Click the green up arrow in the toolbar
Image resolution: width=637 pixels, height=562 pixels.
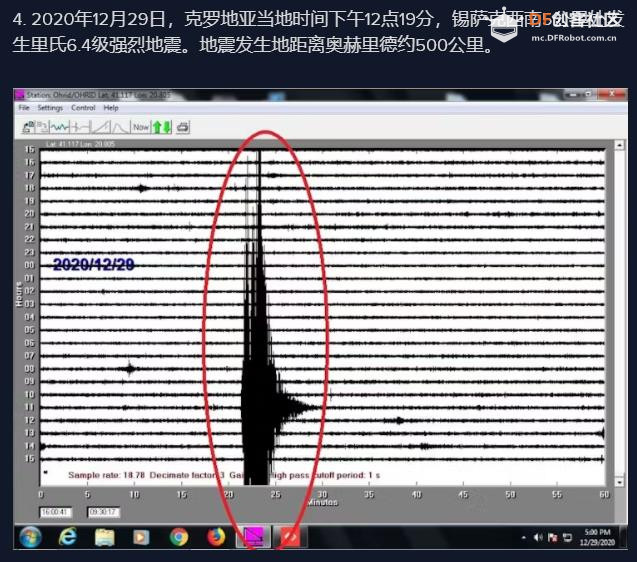(x=157, y=127)
